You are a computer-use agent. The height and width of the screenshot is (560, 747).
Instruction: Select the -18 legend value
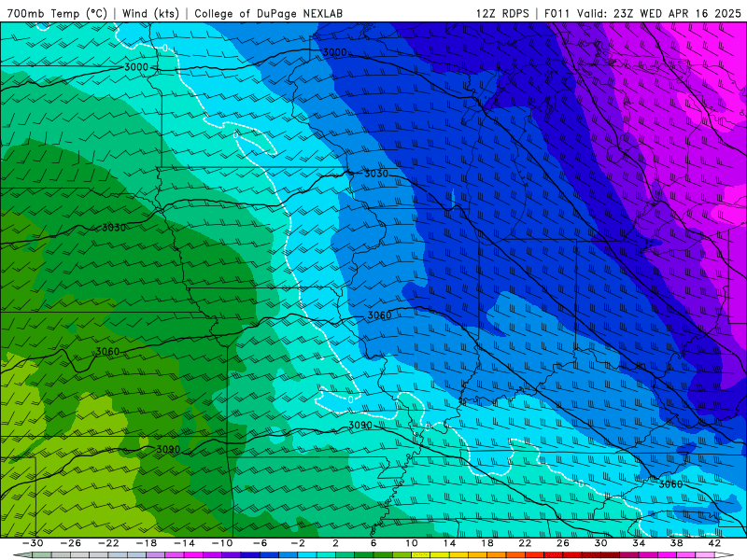(x=147, y=543)
